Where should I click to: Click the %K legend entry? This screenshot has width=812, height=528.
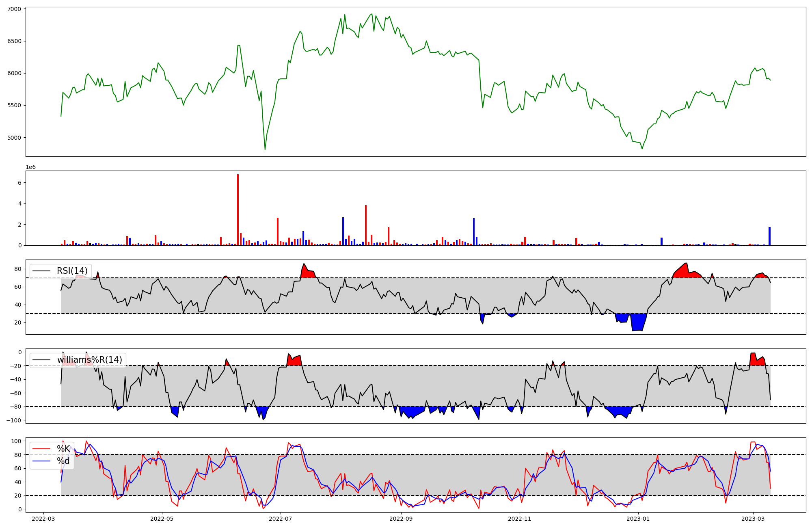[x=64, y=449]
